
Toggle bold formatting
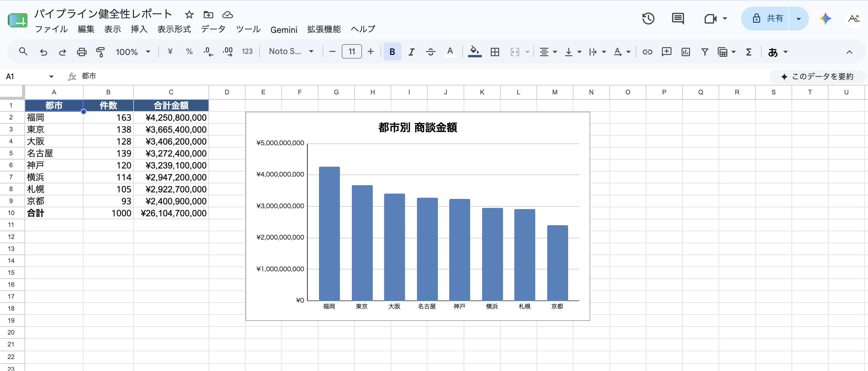(392, 52)
